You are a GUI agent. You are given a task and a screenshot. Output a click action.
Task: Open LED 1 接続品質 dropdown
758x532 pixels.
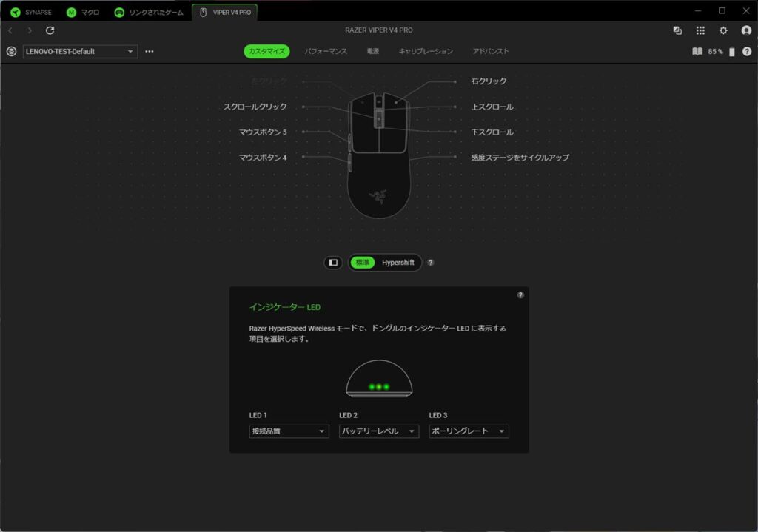point(289,431)
